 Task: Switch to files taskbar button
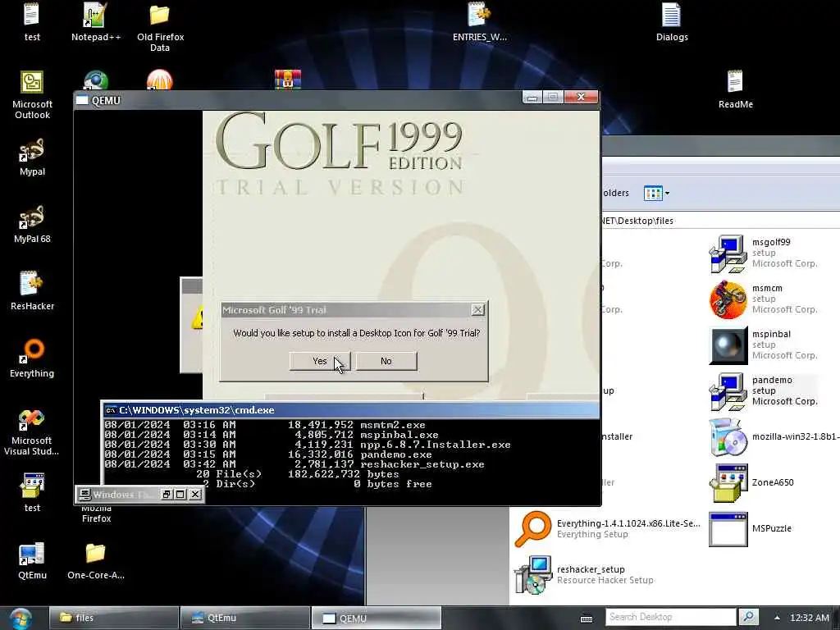pyautogui.click(x=114, y=618)
